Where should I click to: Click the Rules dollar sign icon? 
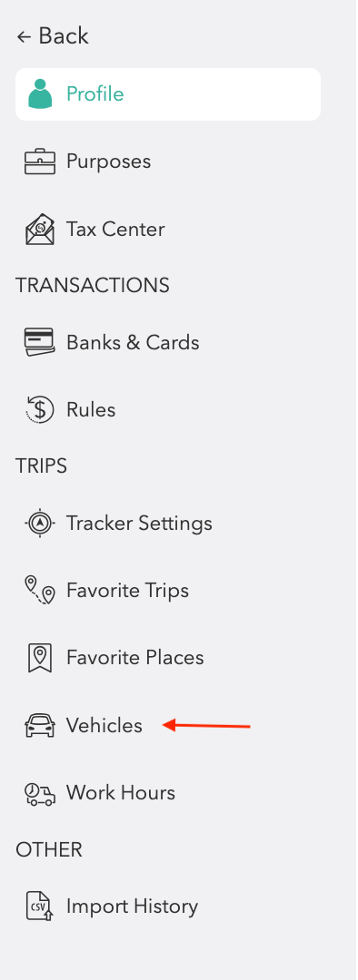tap(40, 410)
